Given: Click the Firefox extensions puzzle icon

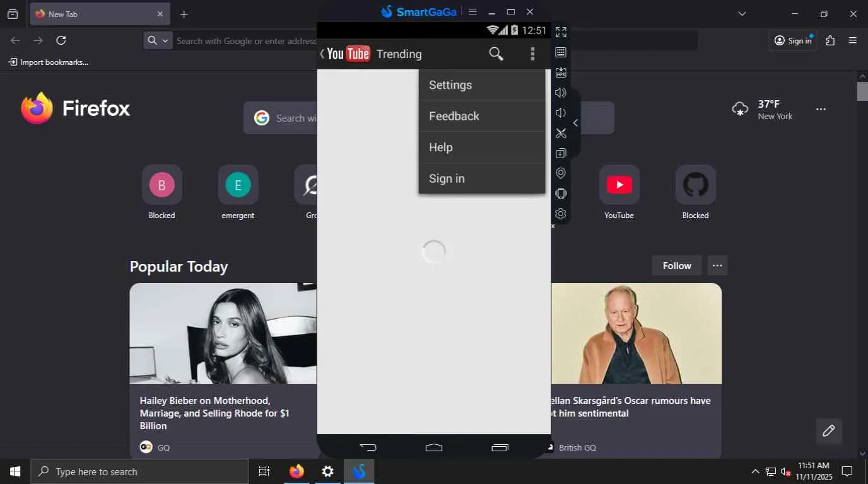Looking at the screenshot, I should 830,40.
